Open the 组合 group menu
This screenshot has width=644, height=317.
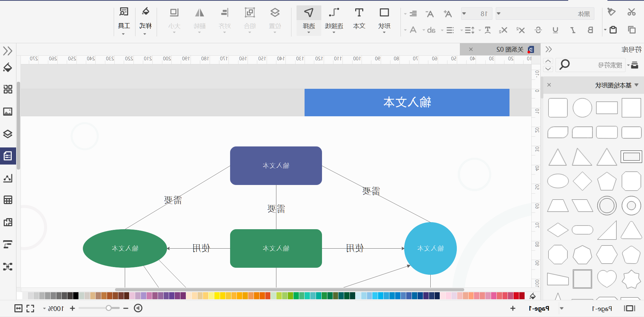tap(250, 20)
